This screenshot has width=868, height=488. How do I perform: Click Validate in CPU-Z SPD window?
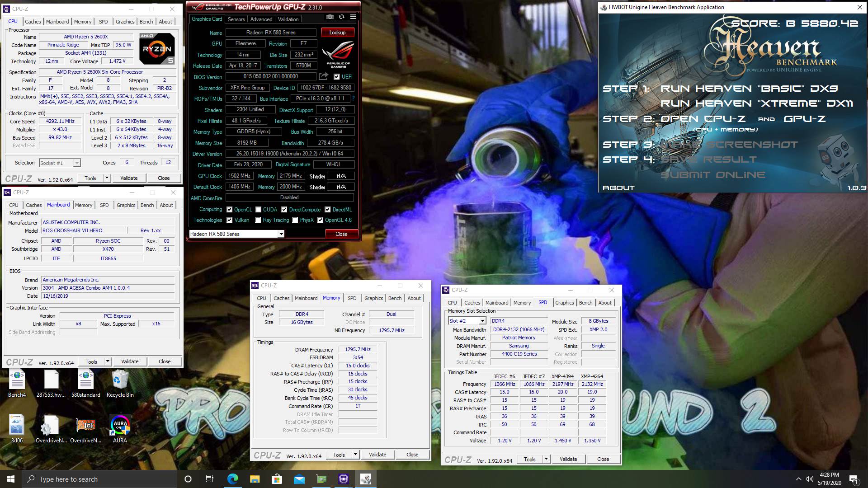568,459
